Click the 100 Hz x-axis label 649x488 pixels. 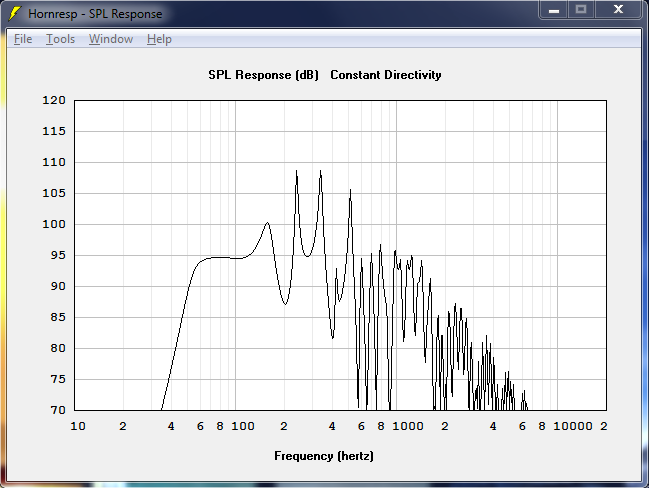[x=243, y=426]
